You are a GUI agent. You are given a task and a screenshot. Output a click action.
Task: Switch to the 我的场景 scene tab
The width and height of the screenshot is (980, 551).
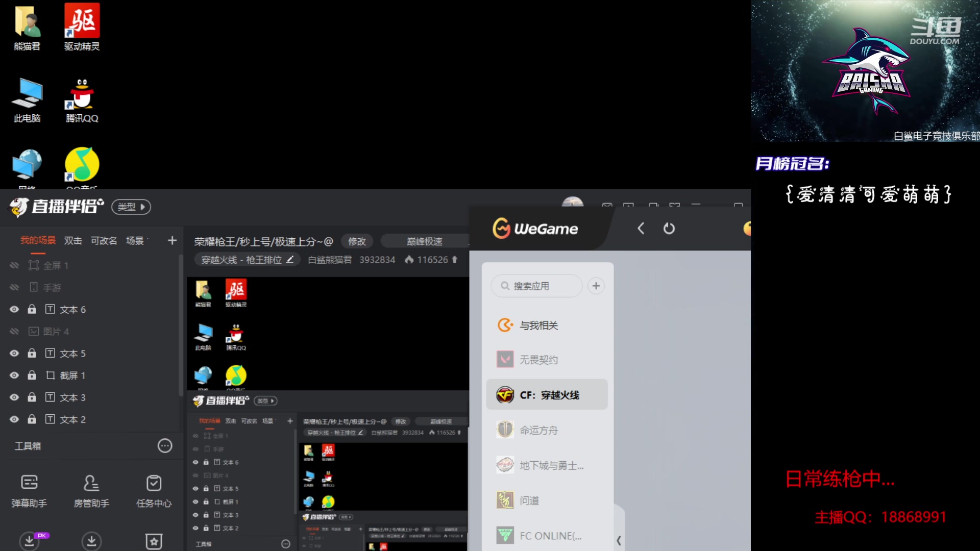click(x=38, y=240)
